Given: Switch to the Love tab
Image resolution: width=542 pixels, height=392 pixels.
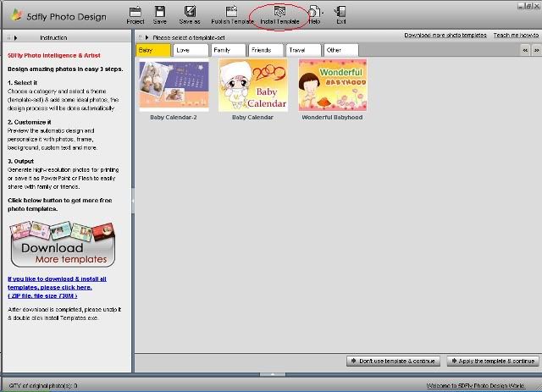Looking at the screenshot, I should 191,50.
